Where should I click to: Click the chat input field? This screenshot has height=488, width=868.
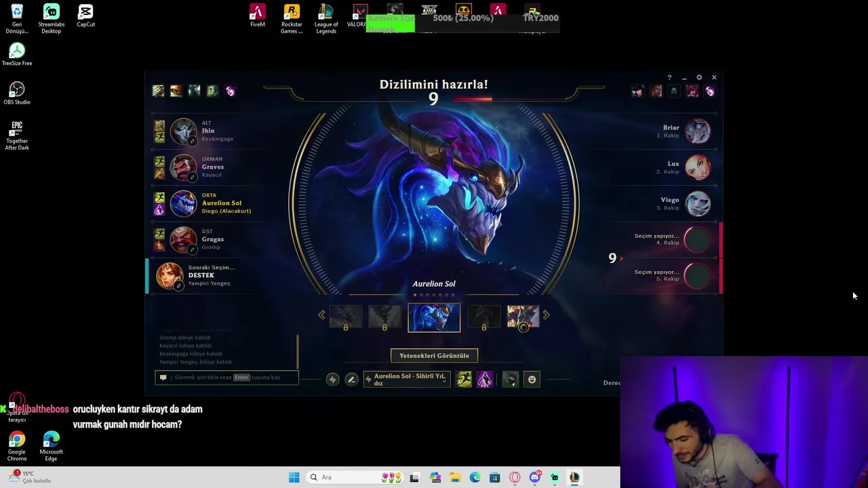pos(226,377)
